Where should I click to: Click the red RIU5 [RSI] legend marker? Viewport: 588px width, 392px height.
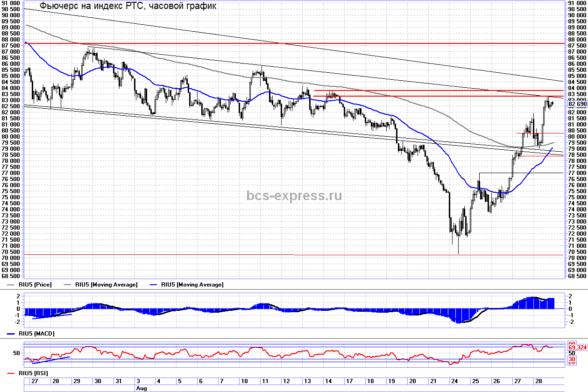pyautogui.click(x=12, y=373)
